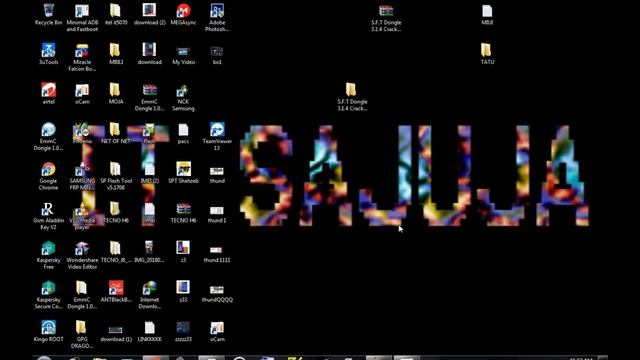Open the Miracle Falcon Box shortcut
The height and width of the screenshot is (360, 640).
point(82,50)
